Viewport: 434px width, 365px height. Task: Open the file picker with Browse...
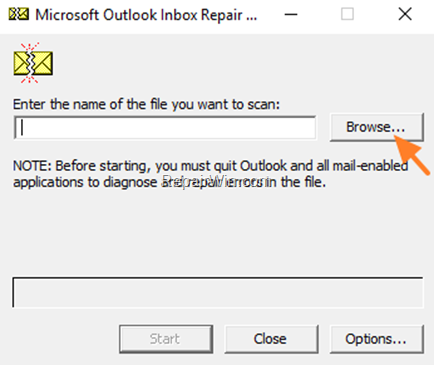tap(377, 127)
